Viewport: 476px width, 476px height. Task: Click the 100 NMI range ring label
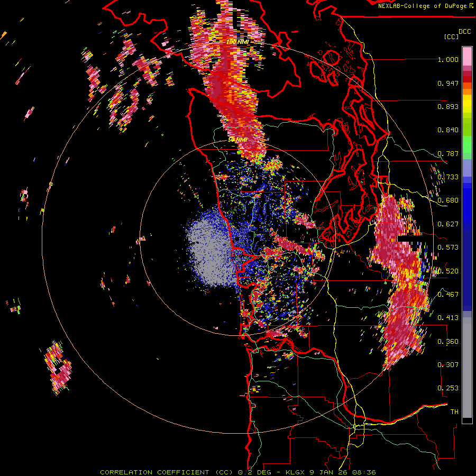click(x=237, y=42)
